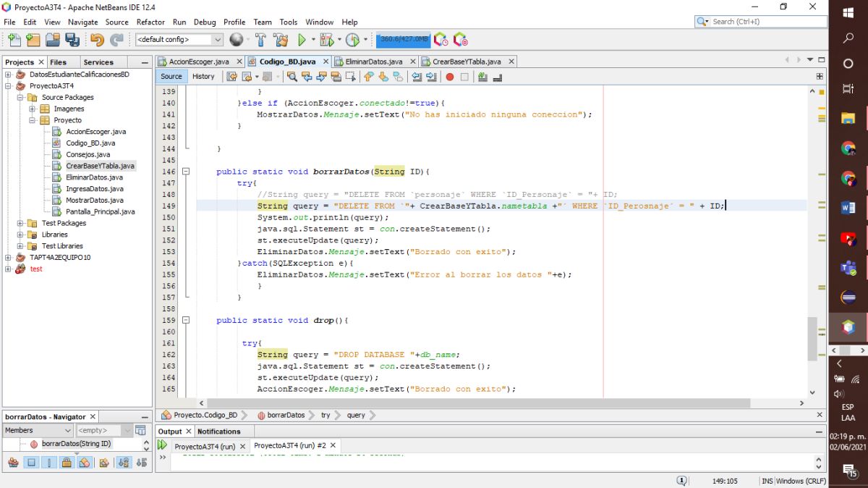Click the Find Selection magnifier icon
868x488 pixels.
(292, 76)
